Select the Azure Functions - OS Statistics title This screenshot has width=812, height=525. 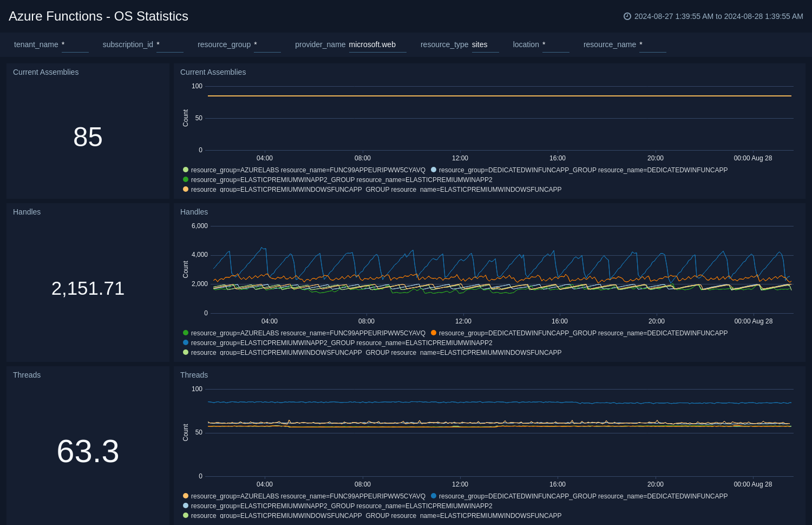coord(99,16)
